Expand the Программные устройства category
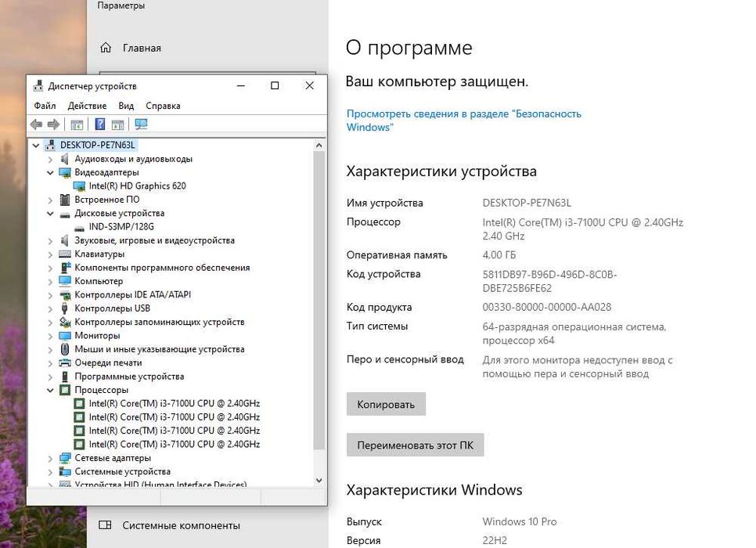Screen dimensions: 756x548 pyautogui.click(x=50, y=377)
